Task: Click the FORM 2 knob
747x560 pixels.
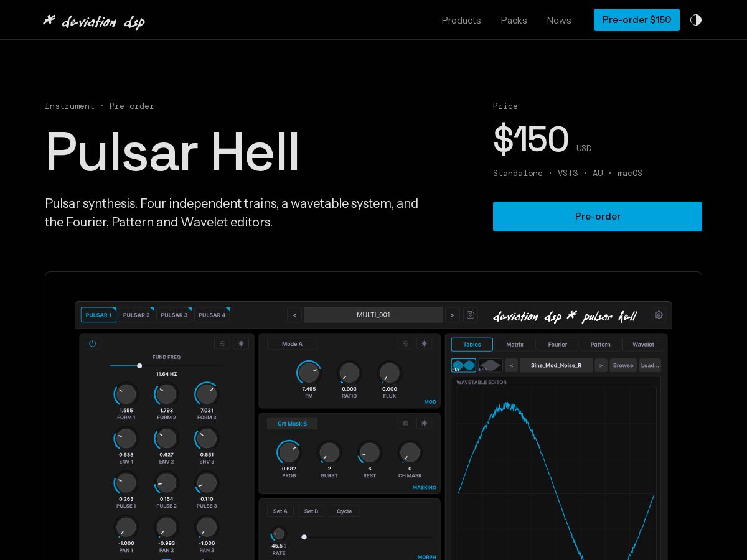Action: coord(166,394)
